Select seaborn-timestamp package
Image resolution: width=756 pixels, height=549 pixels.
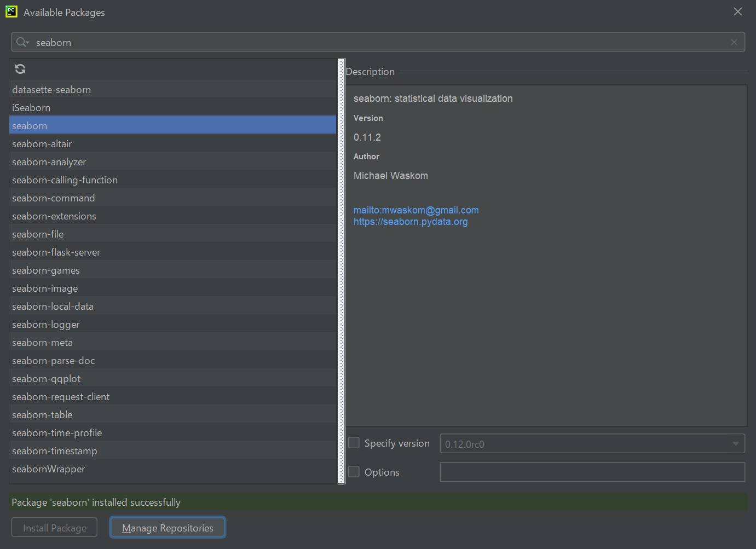click(x=172, y=450)
